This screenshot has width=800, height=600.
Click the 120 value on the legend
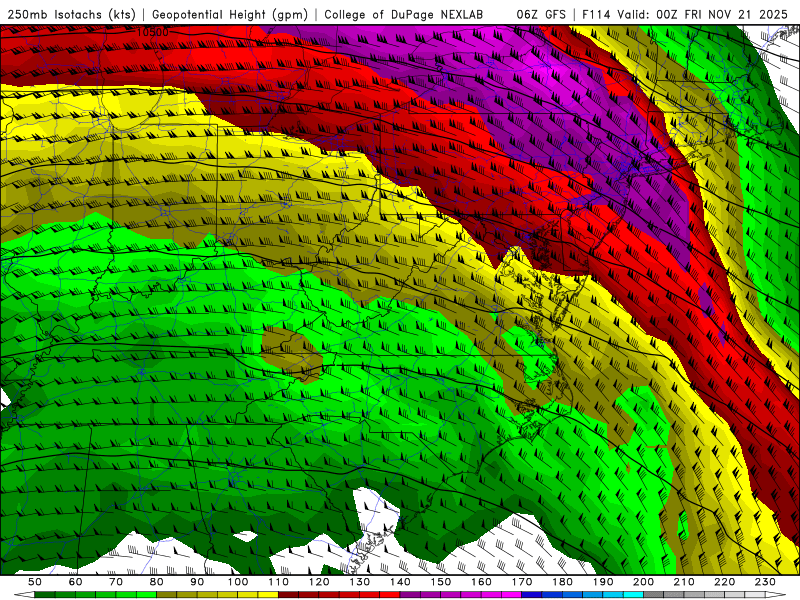319,582
